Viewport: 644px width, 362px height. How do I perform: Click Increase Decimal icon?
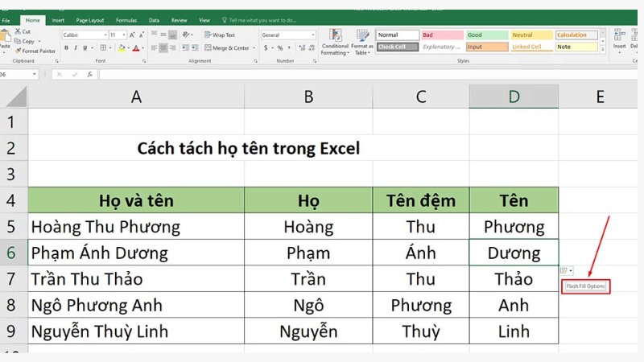(x=303, y=48)
